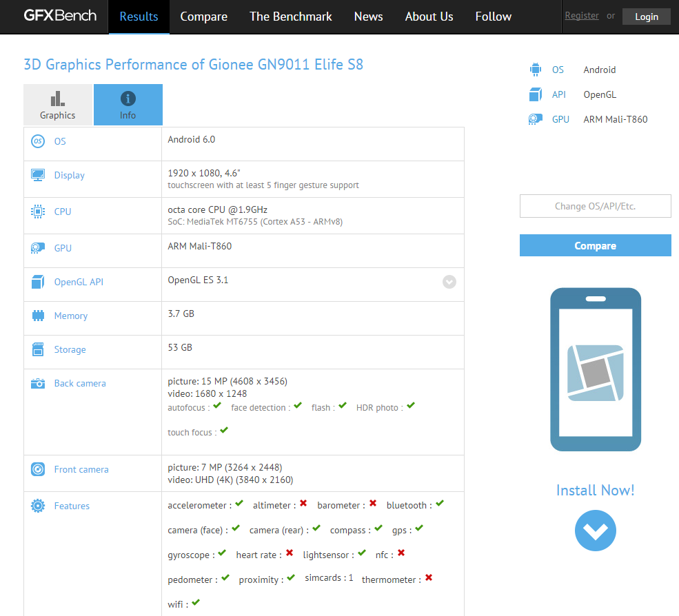Click the altimeter red cross mark
This screenshot has width=679, height=616.
pyautogui.click(x=303, y=503)
